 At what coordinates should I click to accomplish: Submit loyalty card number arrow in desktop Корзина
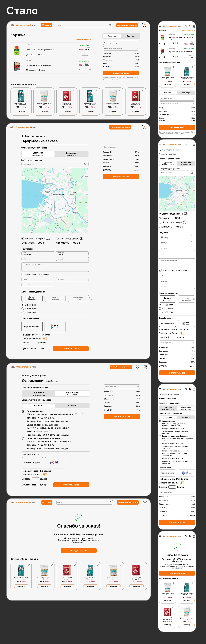coord(137,48)
